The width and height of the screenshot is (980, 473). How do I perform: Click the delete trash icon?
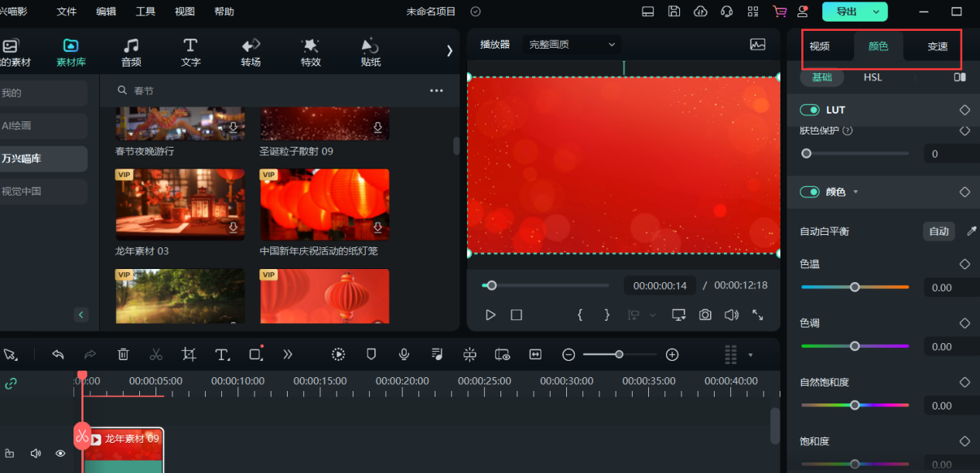pyautogui.click(x=123, y=355)
